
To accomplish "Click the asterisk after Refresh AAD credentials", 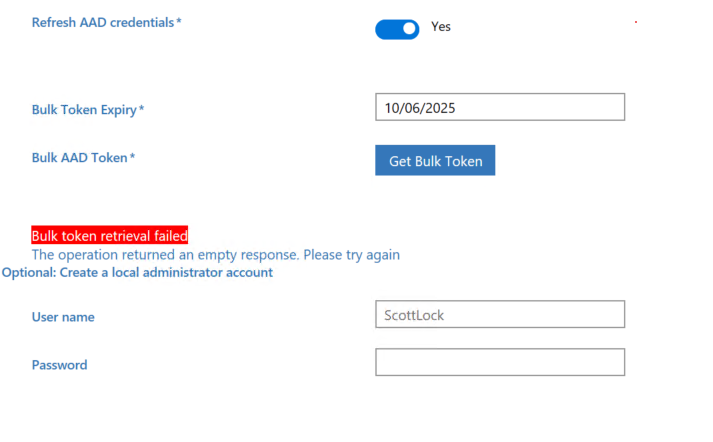I will click(179, 21).
